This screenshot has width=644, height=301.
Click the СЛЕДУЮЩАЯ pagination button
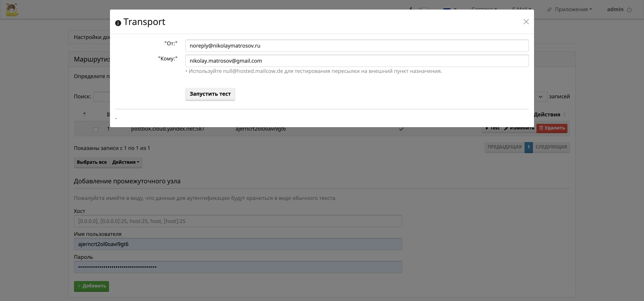point(551,147)
